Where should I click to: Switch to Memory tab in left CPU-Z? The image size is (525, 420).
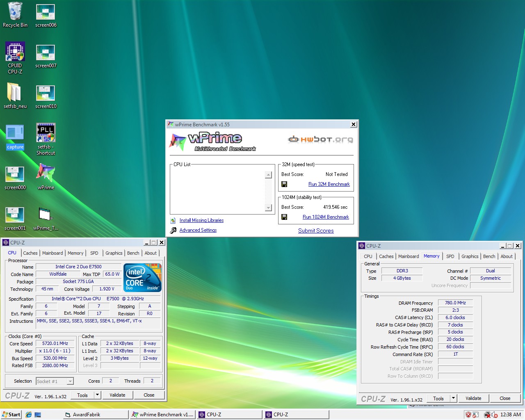click(75, 253)
